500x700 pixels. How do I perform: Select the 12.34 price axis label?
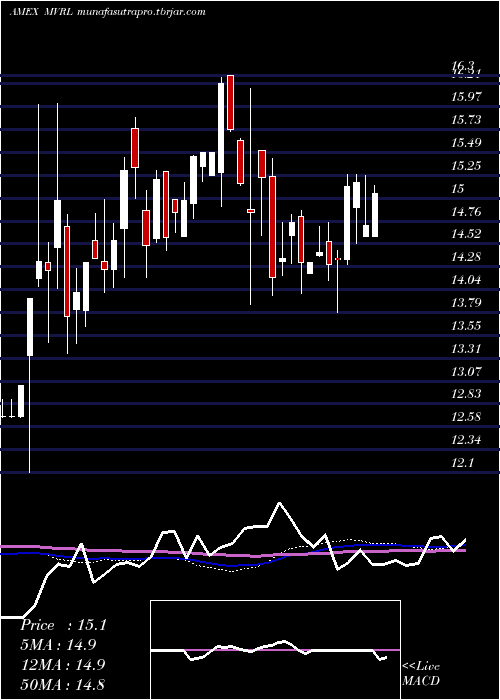click(466, 441)
